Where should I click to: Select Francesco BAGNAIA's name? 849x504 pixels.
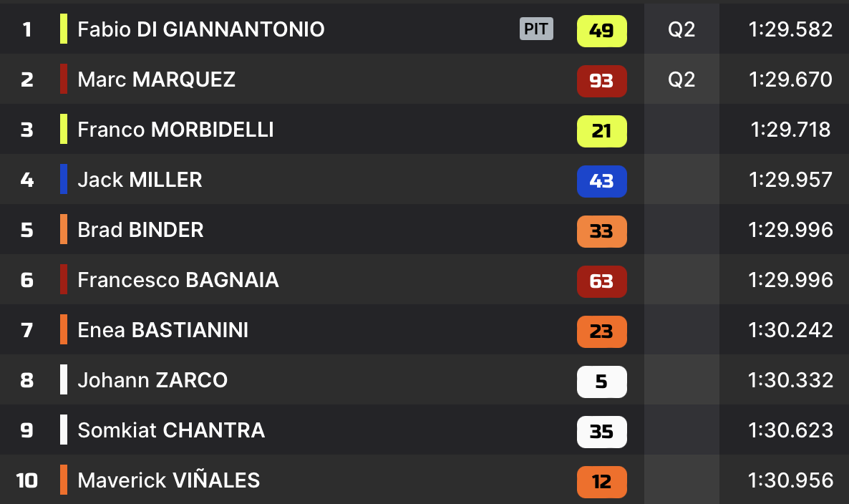click(178, 280)
